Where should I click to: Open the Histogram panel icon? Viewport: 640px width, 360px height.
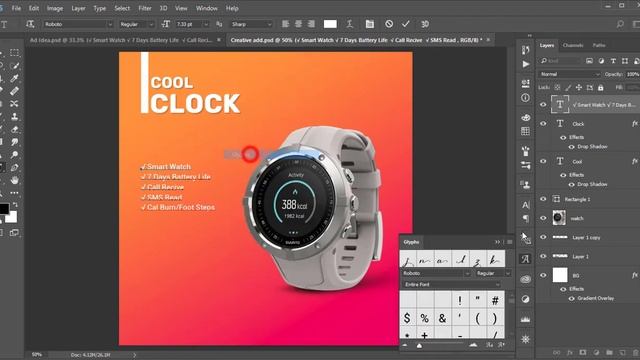[x=525, y=319]
